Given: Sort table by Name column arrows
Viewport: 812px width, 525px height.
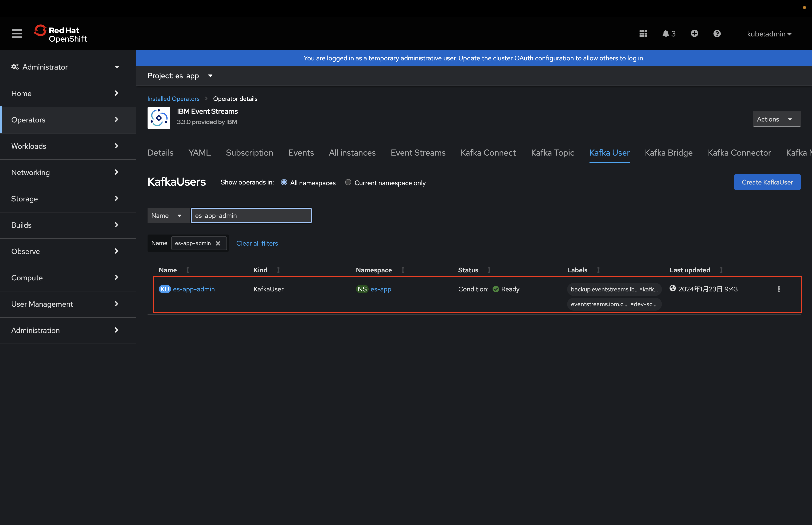Looking at the screenshot, I should click(x=187, y=270).
